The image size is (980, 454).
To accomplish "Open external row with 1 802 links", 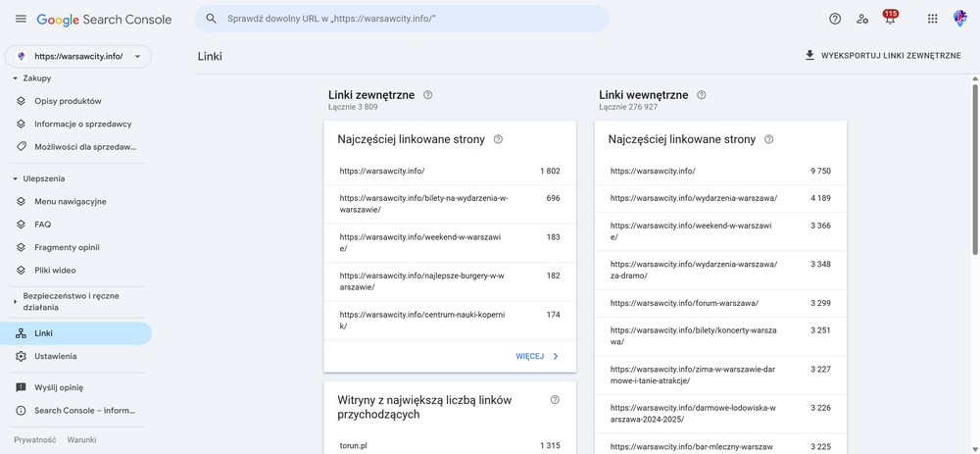I will coord(450,171).
